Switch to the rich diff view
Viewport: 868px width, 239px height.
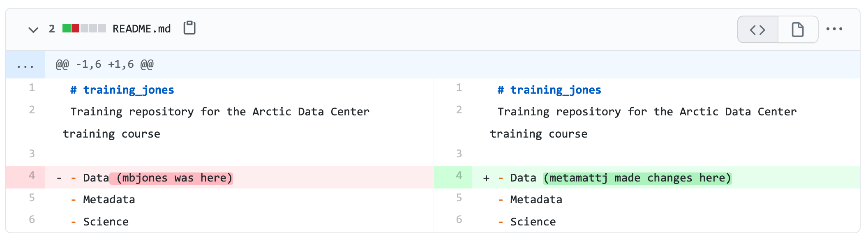[798, 29]
